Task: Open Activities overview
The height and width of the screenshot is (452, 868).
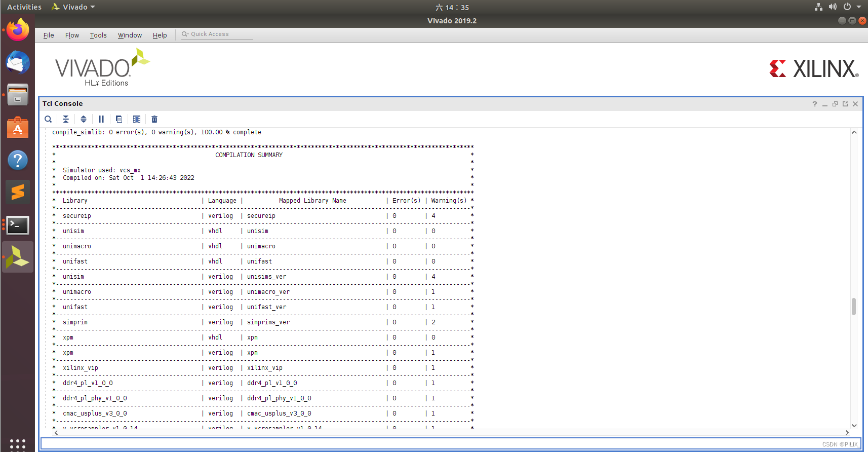Action: 24,7
